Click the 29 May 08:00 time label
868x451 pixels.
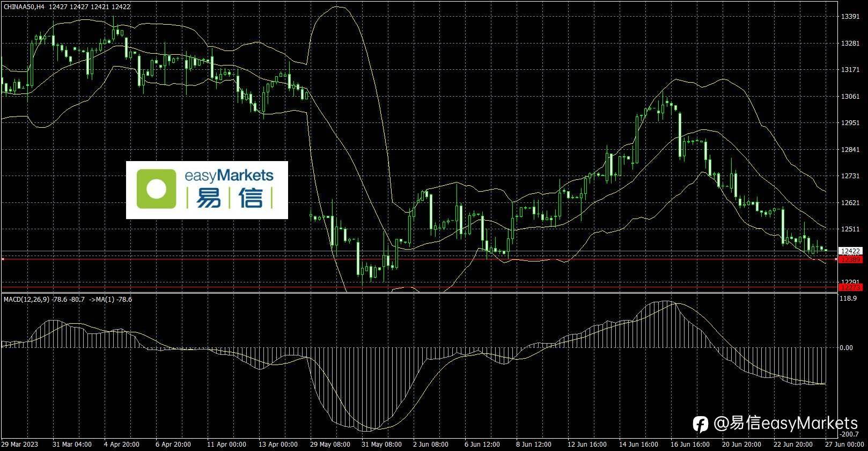[x=330, y=445]
